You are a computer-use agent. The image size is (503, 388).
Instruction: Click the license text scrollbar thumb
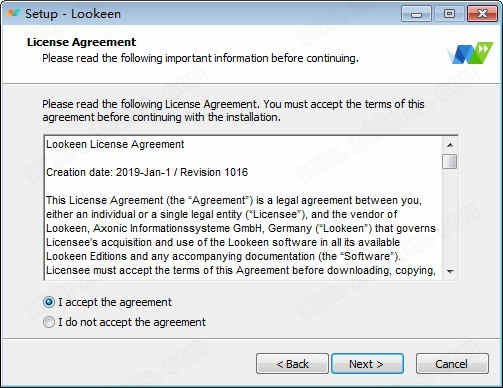click(x=450, y=161)
